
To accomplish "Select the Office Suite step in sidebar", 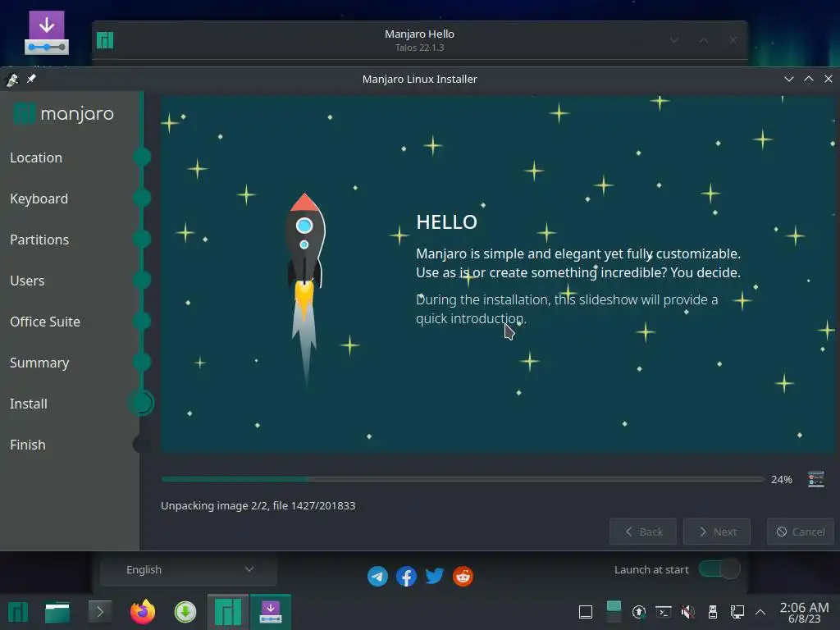I will (45, 322).
